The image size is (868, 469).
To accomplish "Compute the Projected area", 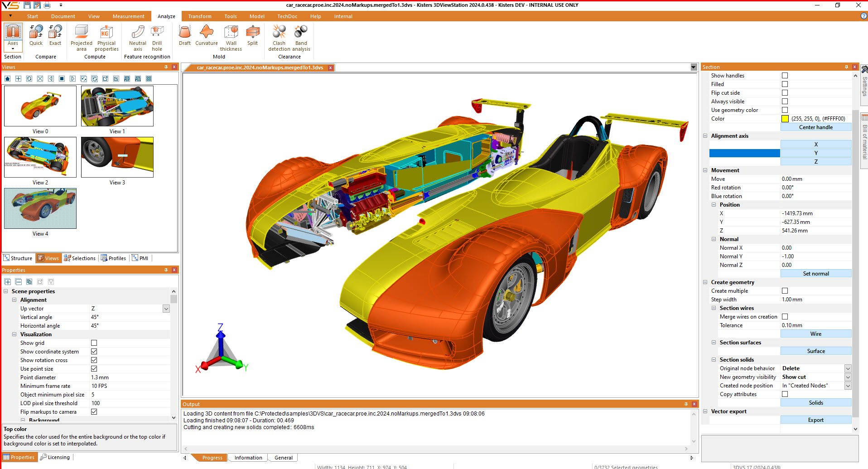I will pyautogui.click(x=82, y=38).
